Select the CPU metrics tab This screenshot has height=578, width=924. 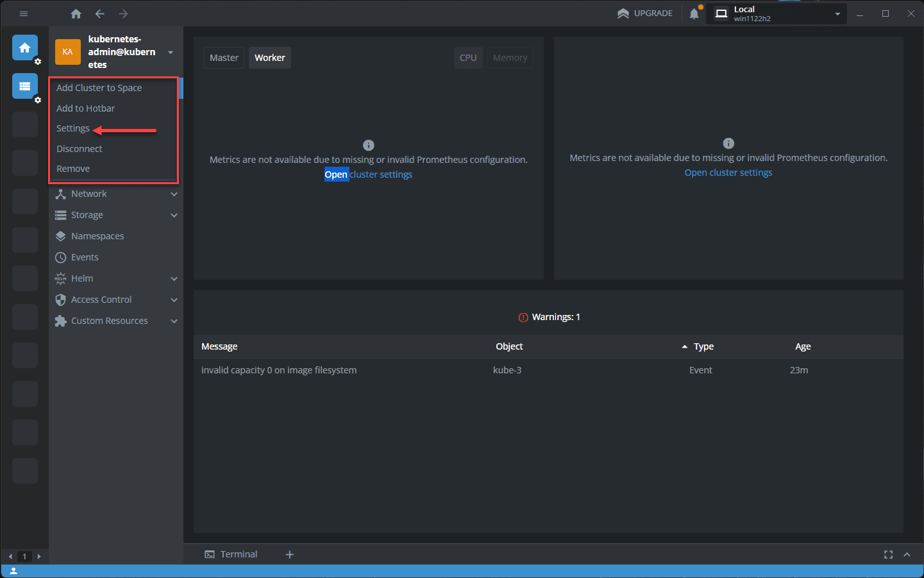pyautogui.click(x=468, y=58)
